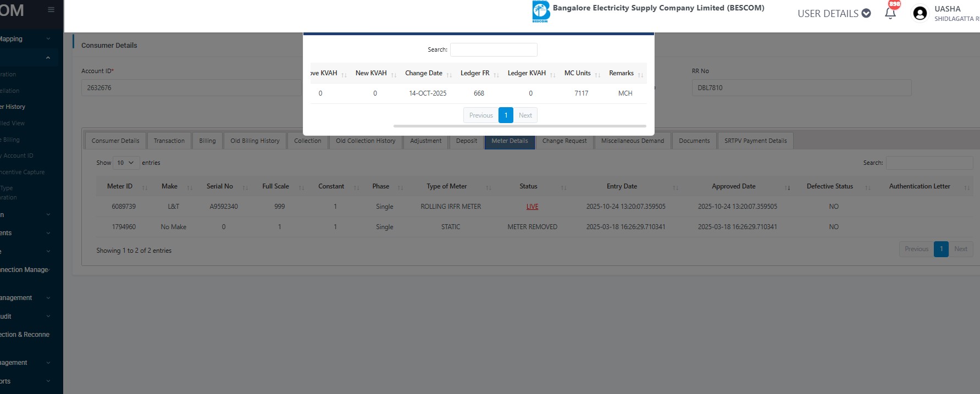This screenshot has width=980, height=394.
Task: Open Account ID sidebar item
Action: [x=17, y=156]
